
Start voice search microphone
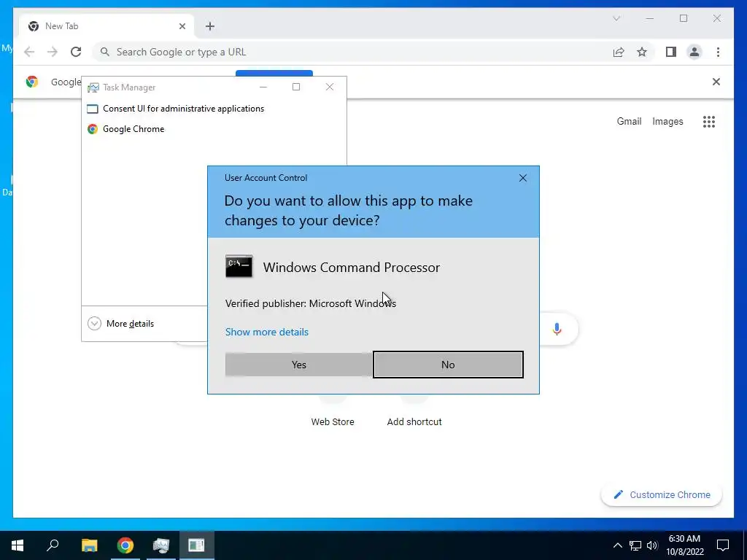[x=557, y=329]
